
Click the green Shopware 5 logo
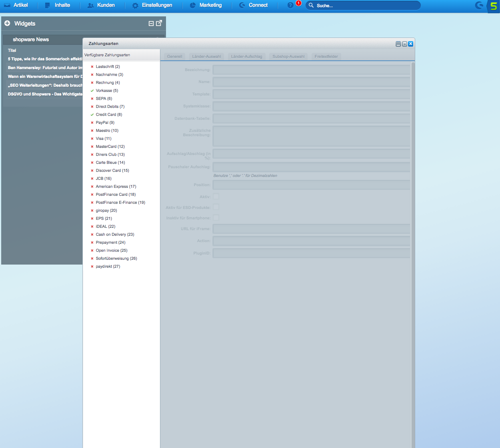[494, 6]
